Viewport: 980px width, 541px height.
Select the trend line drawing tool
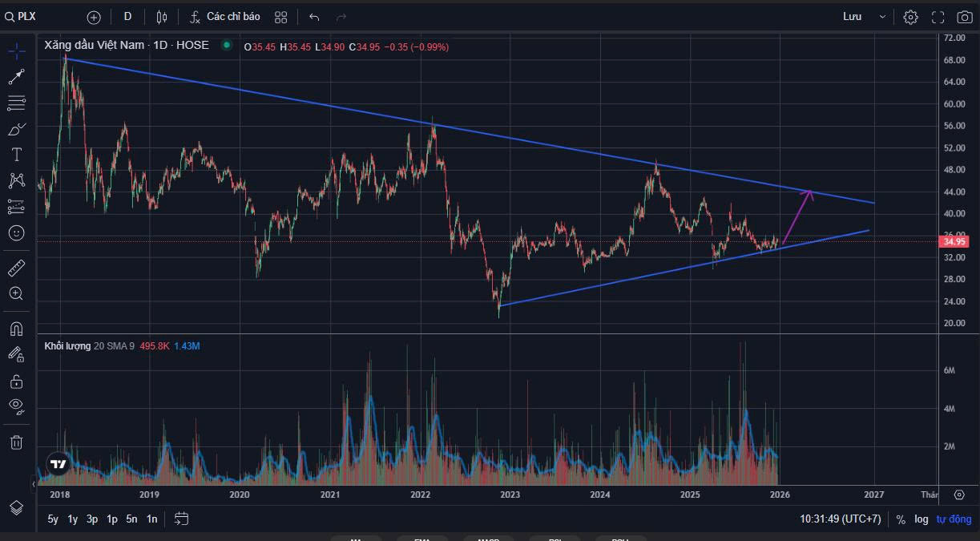(x=16, y=77)
